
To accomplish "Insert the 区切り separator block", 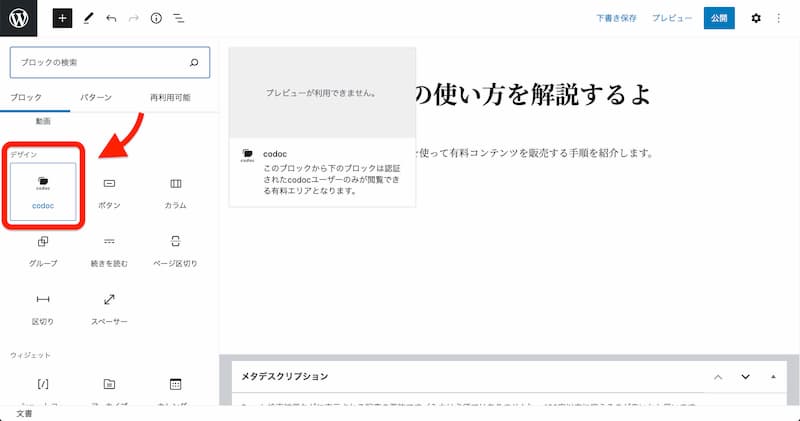I will click(x=43, y=308).
